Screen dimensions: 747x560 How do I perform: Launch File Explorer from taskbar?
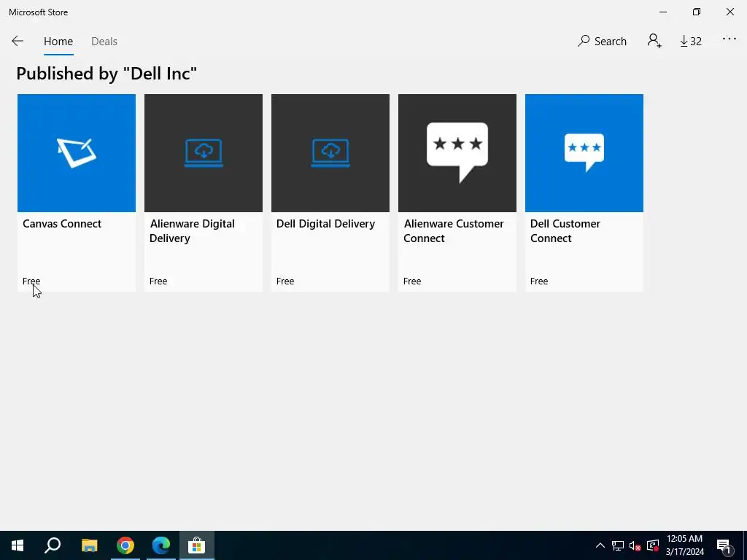(x=89, y=545)
